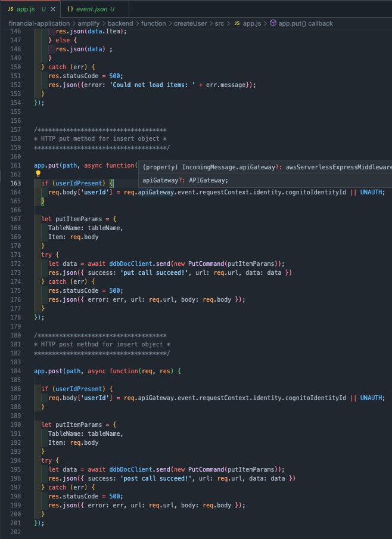Click the braces icon on the event.json tab
Image resolution: width=392 pixels, height=539 pixels.
coord(70,10)
